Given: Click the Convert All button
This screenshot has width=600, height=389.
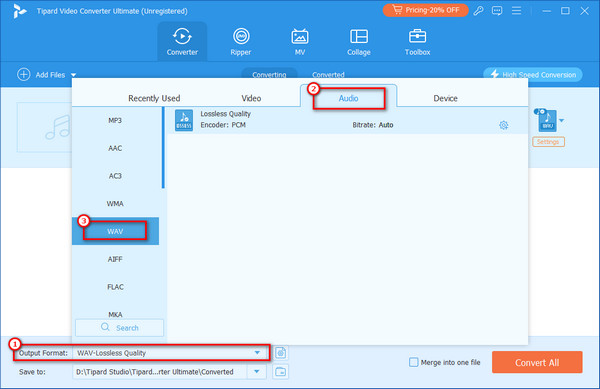Looking at the screenshot, I should click(537, 362).
